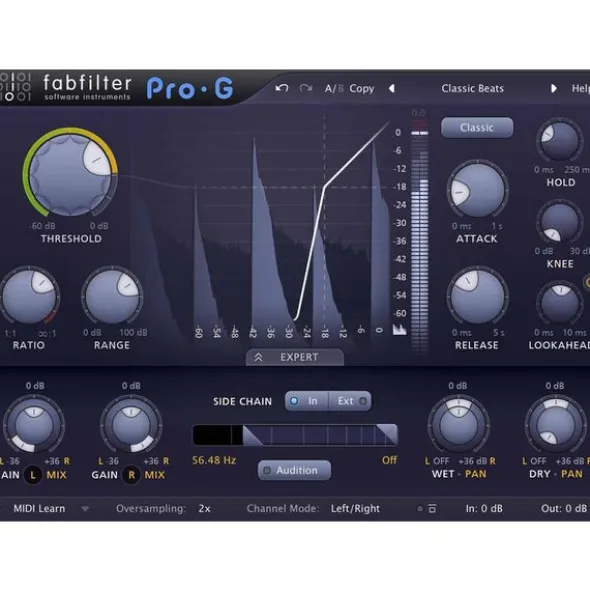Select the R channel button
Viewport: 590px width, 591px height.
click(x=132, y=475)
